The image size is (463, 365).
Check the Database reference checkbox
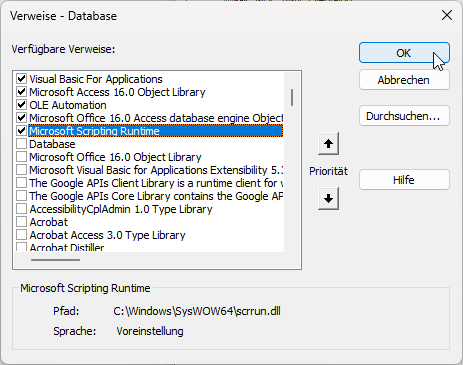point(22,144)
